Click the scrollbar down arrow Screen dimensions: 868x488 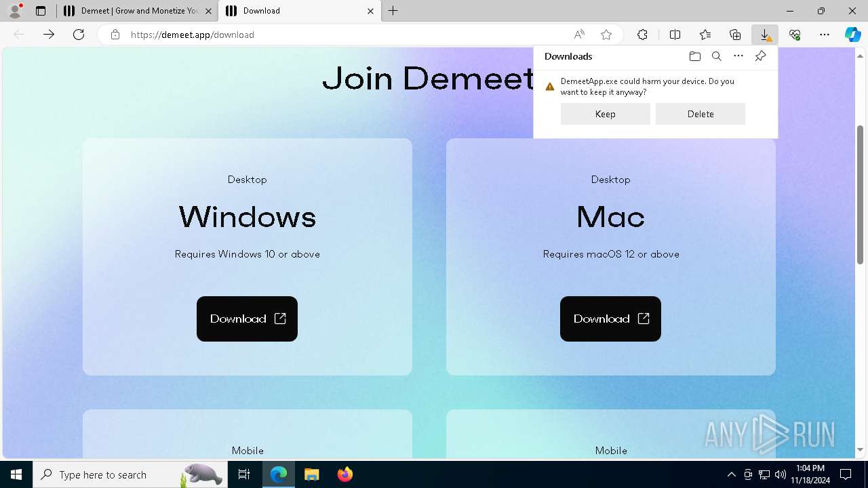pos(860,450)
